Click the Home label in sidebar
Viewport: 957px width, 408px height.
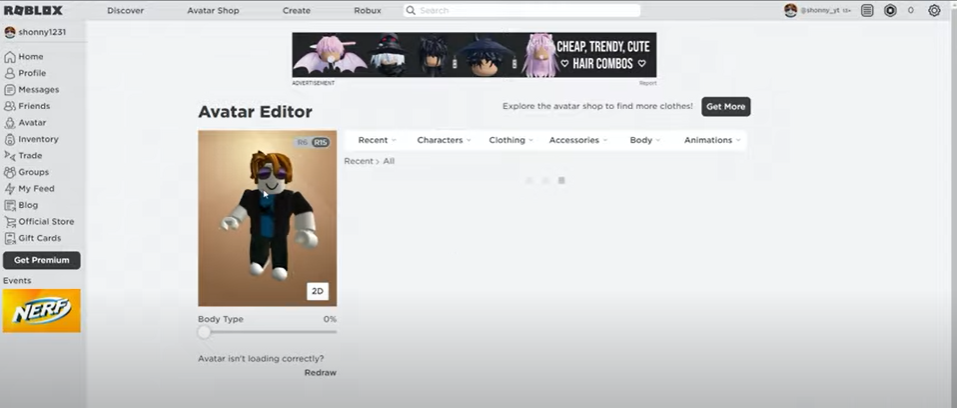pyautogui.click(x=31, y=57)
